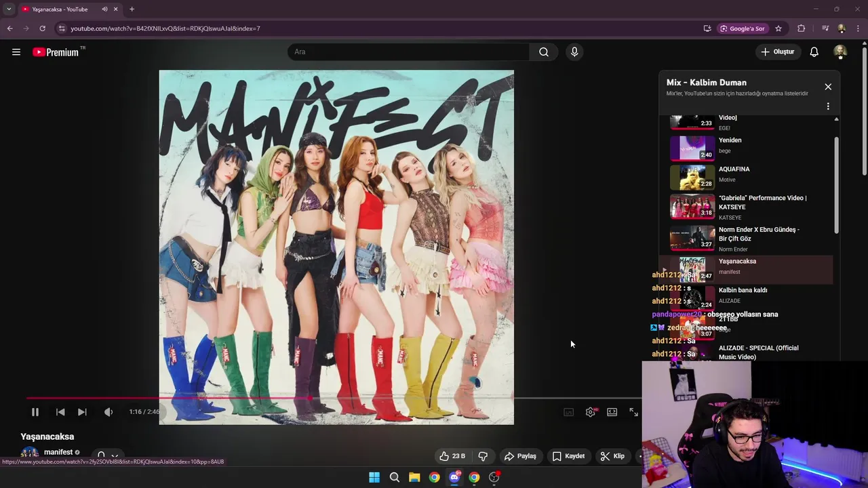Dislike the video with thumbs-down
The height and width of the screenshot is (488, 868).
point(483,456)
